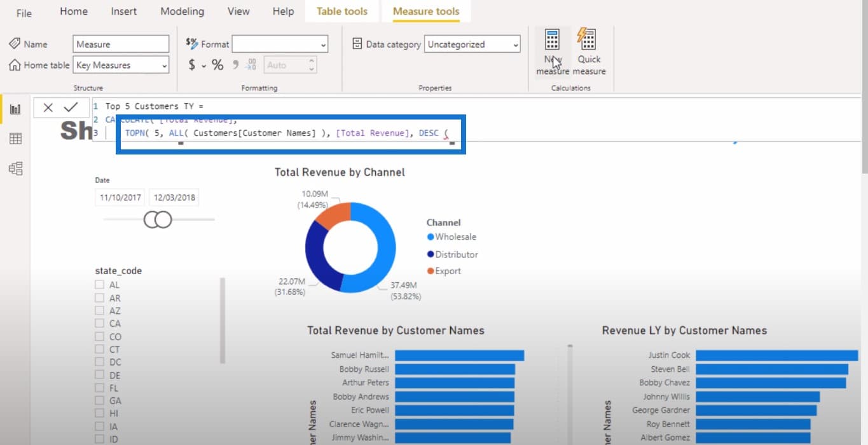Expand the currency symbol dropdown arrow
868x445 pixels.
click(204, 65)
